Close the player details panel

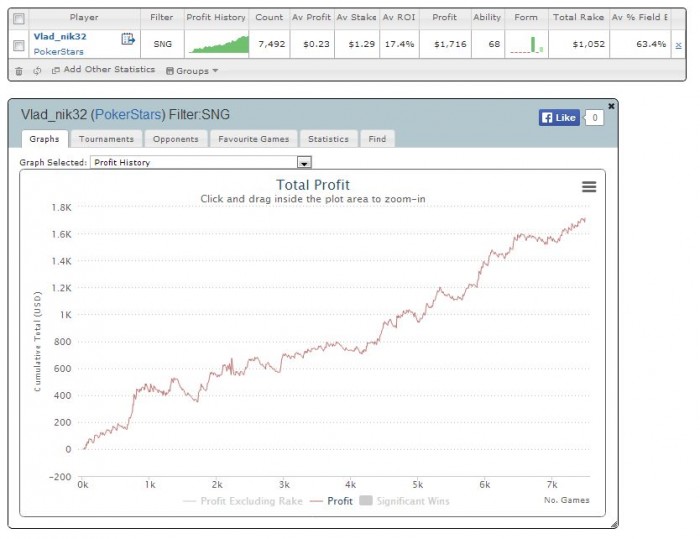pyautogui.click(x=611, y=106)
